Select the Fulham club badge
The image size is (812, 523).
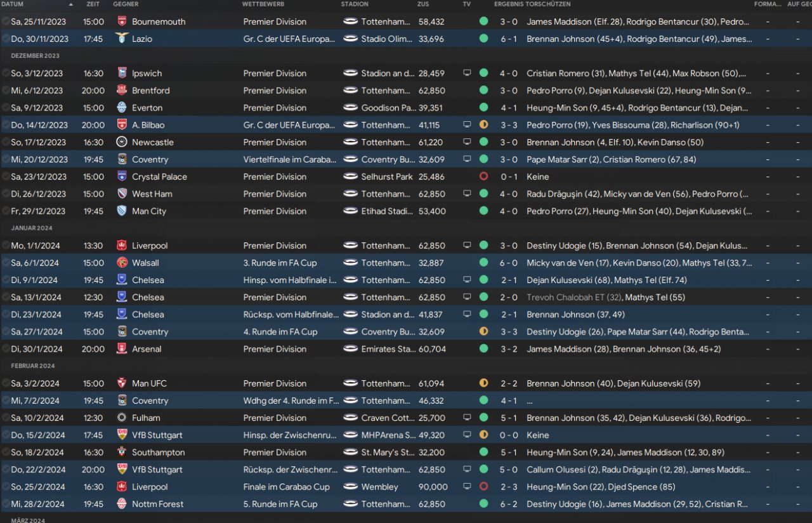pyautogui.click(x=122, y=418)
